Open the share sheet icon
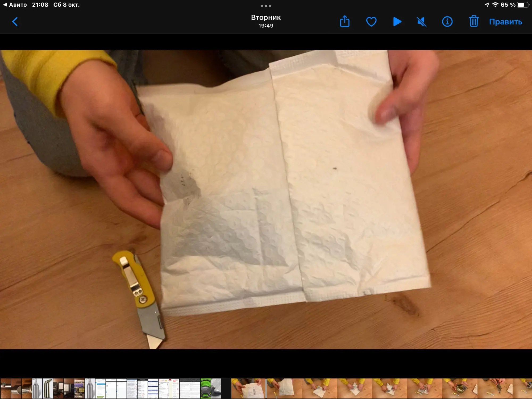532x399 pixels. (x=345, y=22)
